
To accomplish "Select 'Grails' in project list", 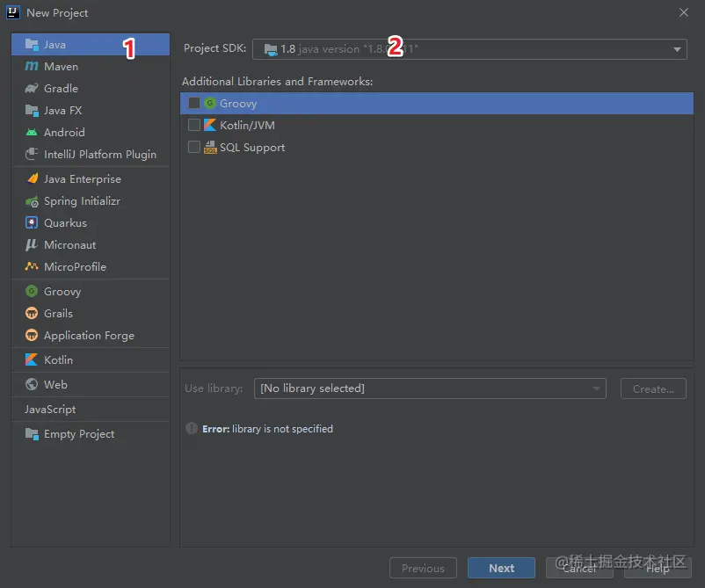I will click(x=91, y=313).
